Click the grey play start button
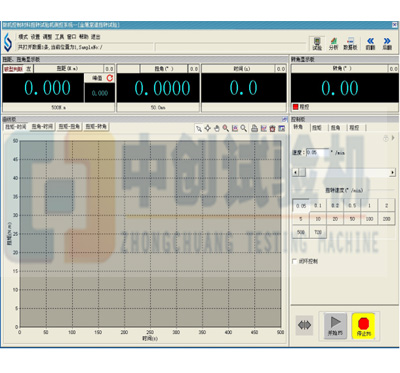The image size is (400, 373). (x=335, y=326)
